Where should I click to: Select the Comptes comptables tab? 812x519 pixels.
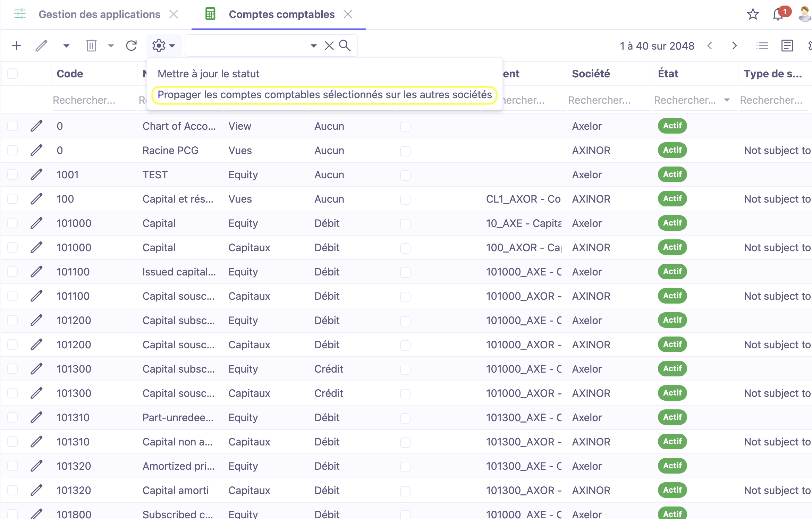click(x=281, y=14)
